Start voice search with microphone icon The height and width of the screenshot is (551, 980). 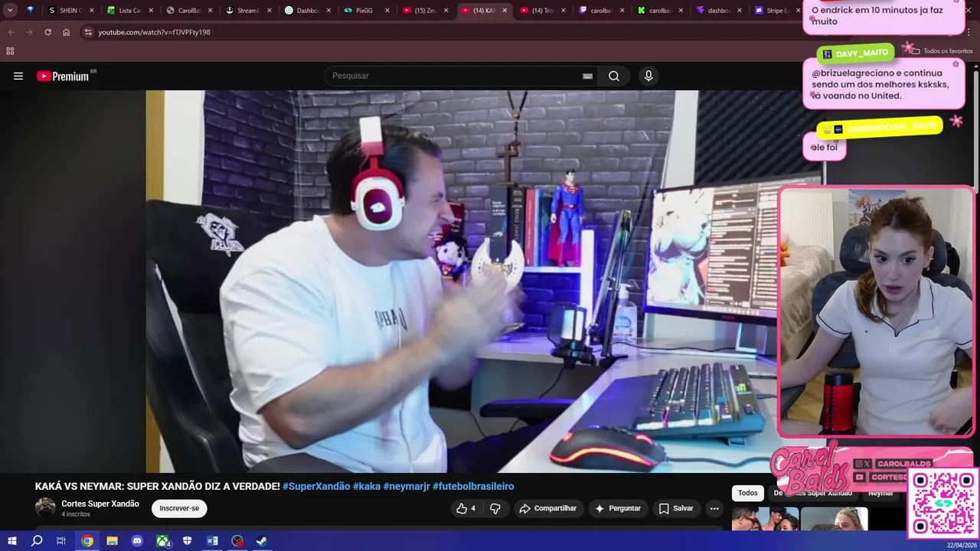pyautogui.click(x=648, y=76)
